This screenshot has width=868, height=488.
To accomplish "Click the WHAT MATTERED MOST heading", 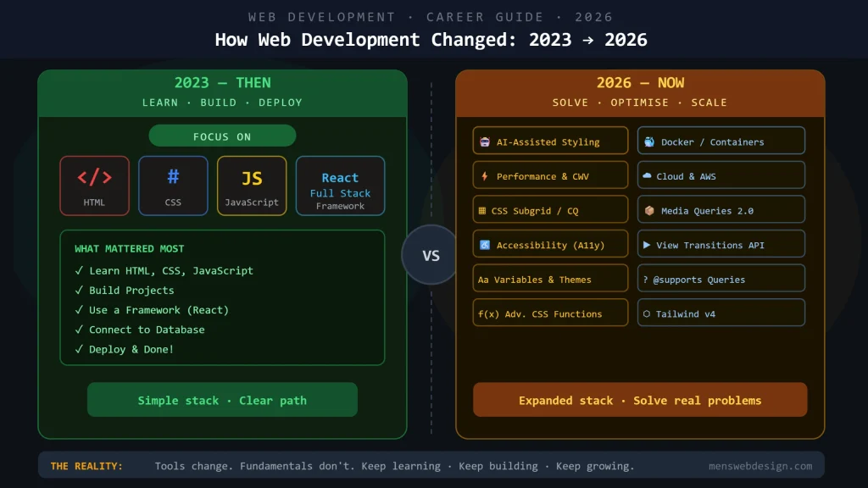I will pos(130,249).
